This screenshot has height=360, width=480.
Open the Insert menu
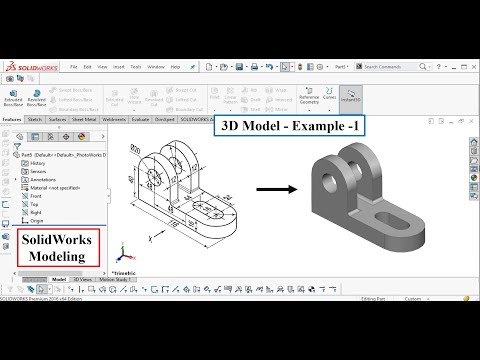click(x=118, y=67)
